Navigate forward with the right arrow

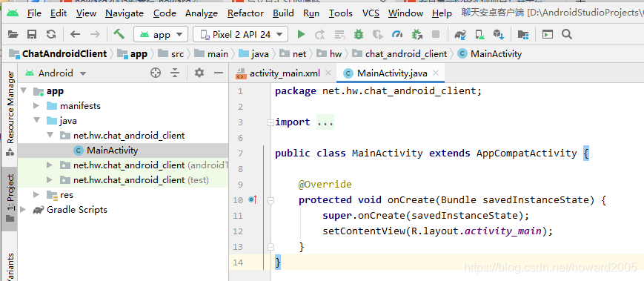coord(95,35)
